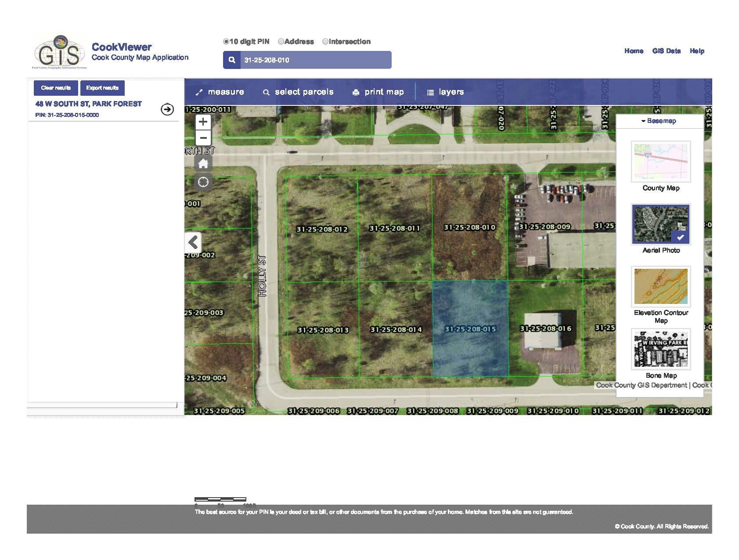Select the 10 digit PIN search option
The height and width of the screenshot is (560, 739).
225,41
